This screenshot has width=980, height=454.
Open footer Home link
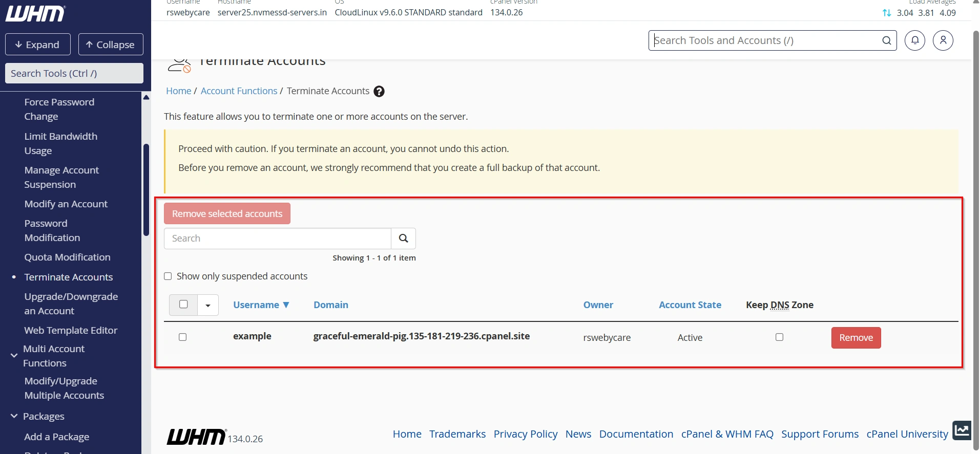(x=407, y=434)
